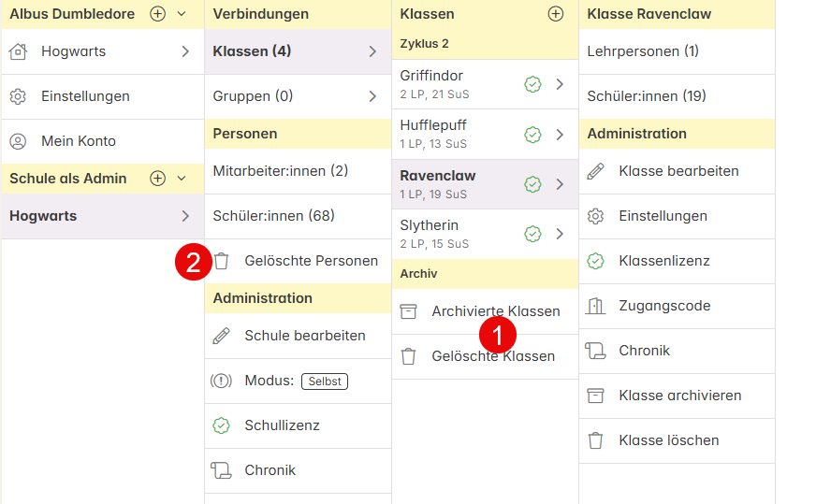Click the house icon beside Hogwarts
Image resolution: width=816 pixels, height=504 pixels.
[x=18, y=51]
